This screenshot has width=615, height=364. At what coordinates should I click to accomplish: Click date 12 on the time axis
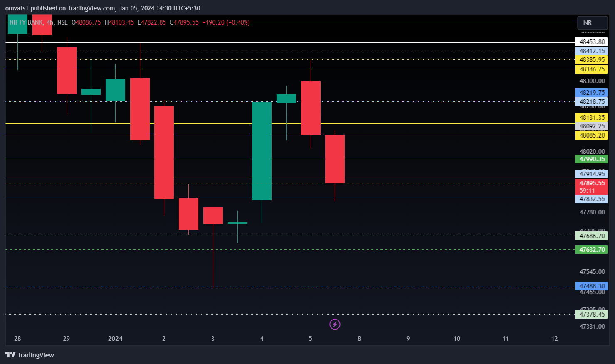point(554,339)
